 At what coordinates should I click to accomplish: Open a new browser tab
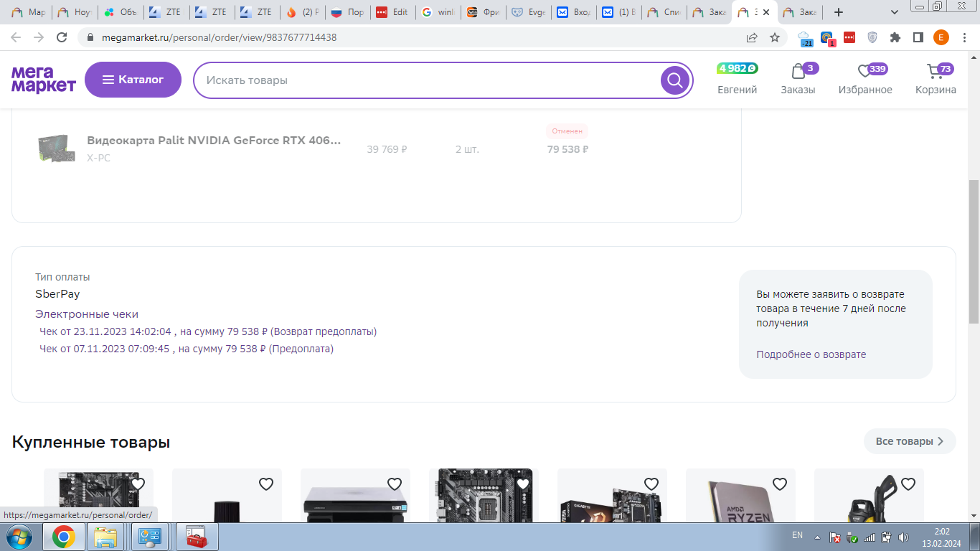pos(839,12)
